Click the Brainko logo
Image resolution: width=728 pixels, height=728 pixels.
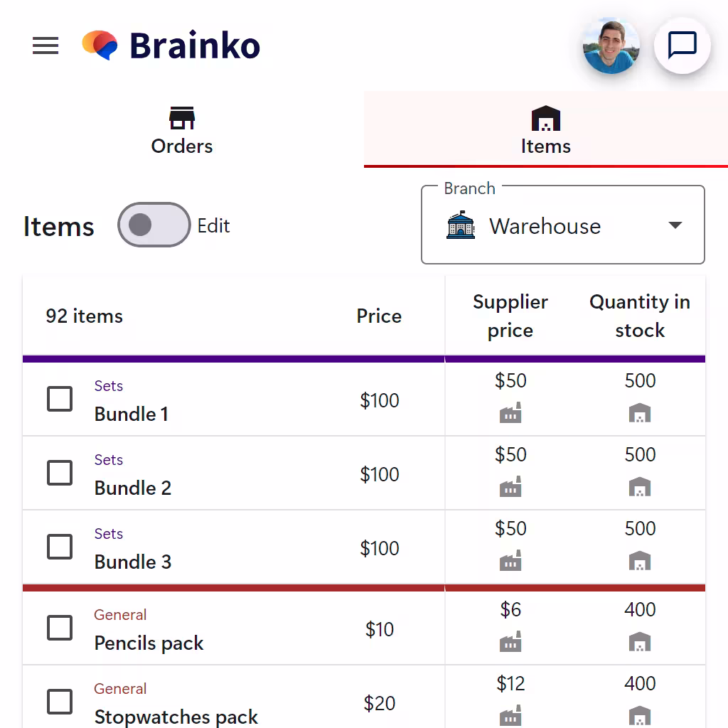click(171, 45)
